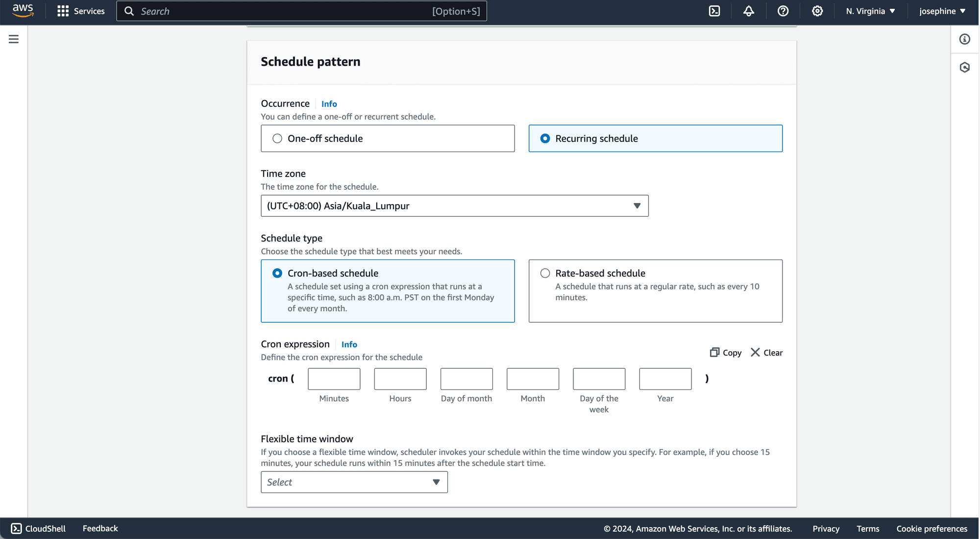Select Recurring schedule radio option
This screenshot has width=980, height=539.
pos(545,138)
